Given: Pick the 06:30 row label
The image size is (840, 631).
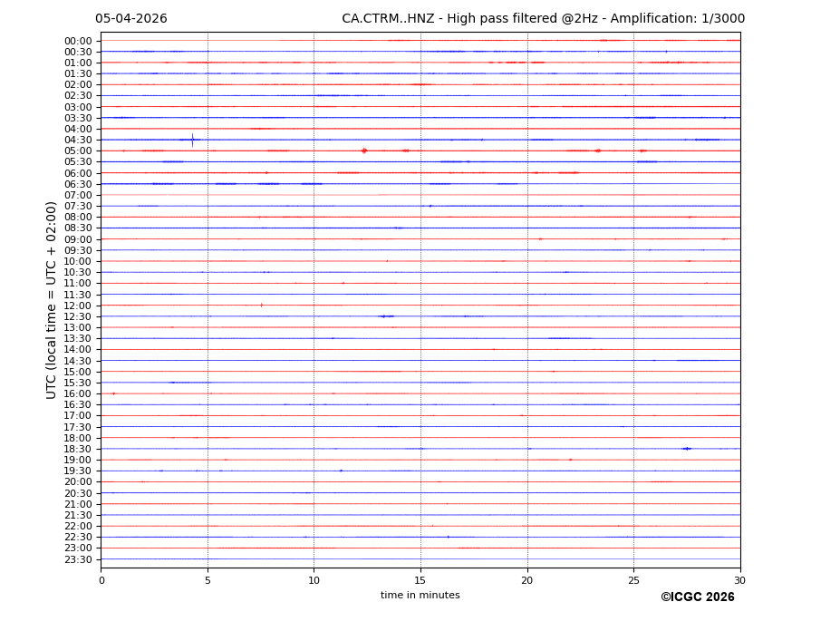Looking at the screenshot, I should [x=78, y=184].
